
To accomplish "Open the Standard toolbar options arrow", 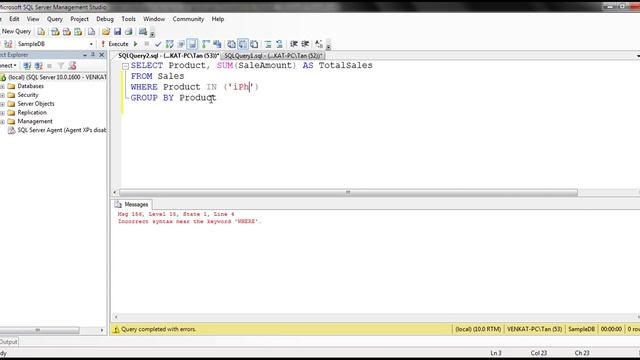I will (152, 33).
